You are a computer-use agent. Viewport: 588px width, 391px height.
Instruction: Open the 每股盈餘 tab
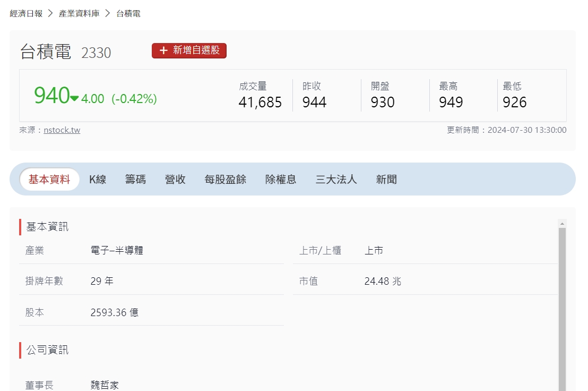point(226,180)
